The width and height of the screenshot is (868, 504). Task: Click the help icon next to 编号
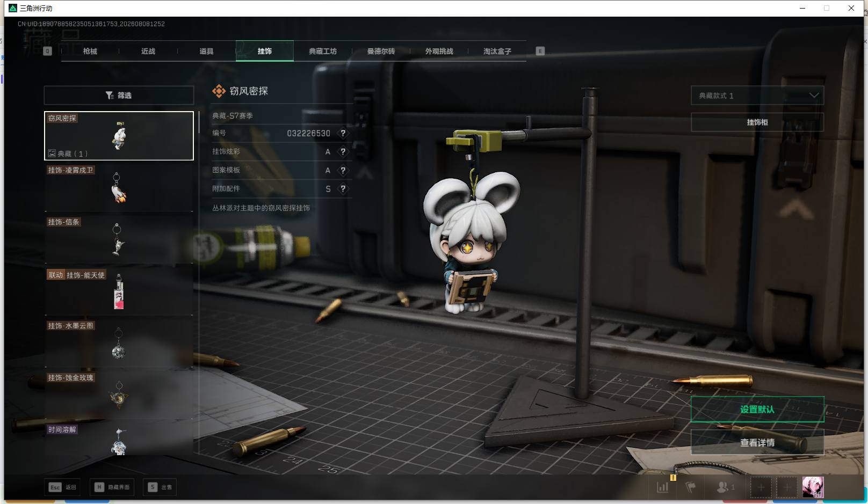pyautogui.click(x=343, y=133)
